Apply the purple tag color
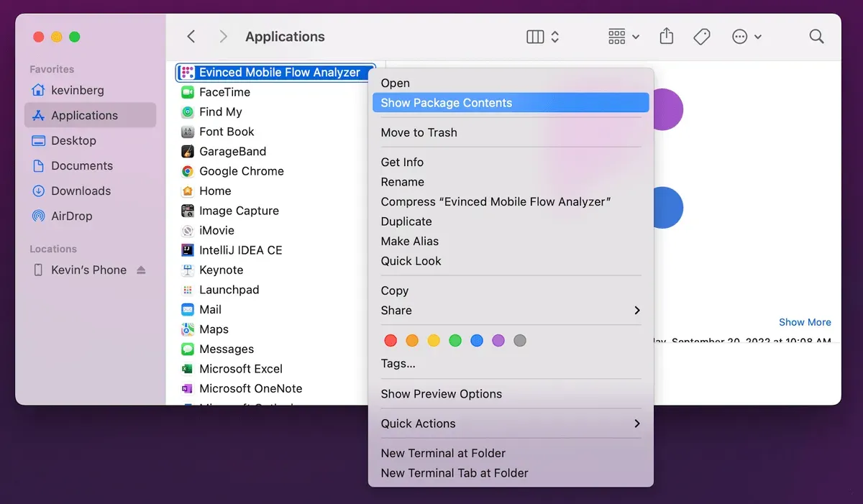863x504 pixels. tap(498, 341)
